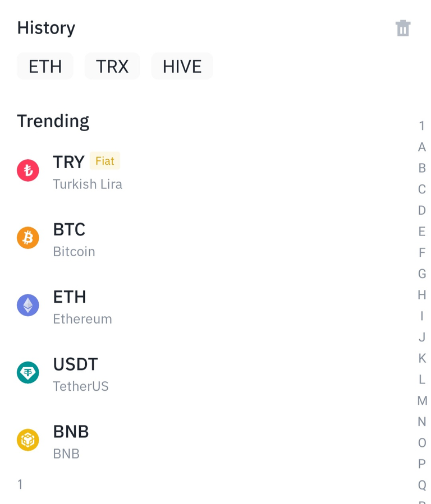Tap the orange Bitcoin logo icon

(28, 238)
